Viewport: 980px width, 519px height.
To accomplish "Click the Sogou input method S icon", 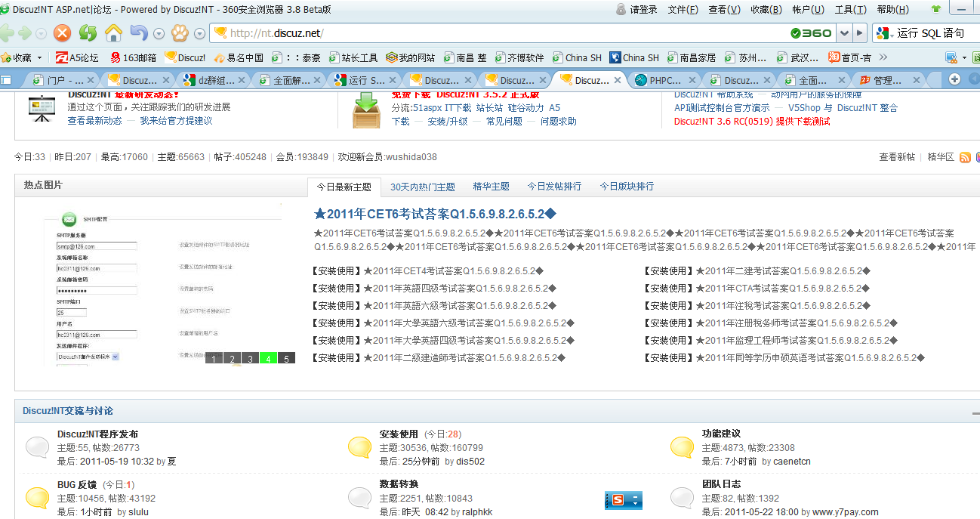I will 618,499.
